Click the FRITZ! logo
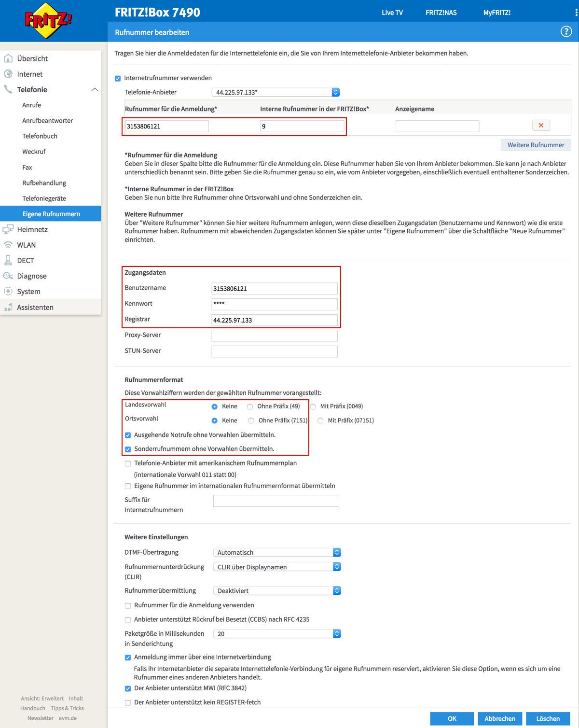The width and height of the screenshot is (579, 728). tap(48, 21)
